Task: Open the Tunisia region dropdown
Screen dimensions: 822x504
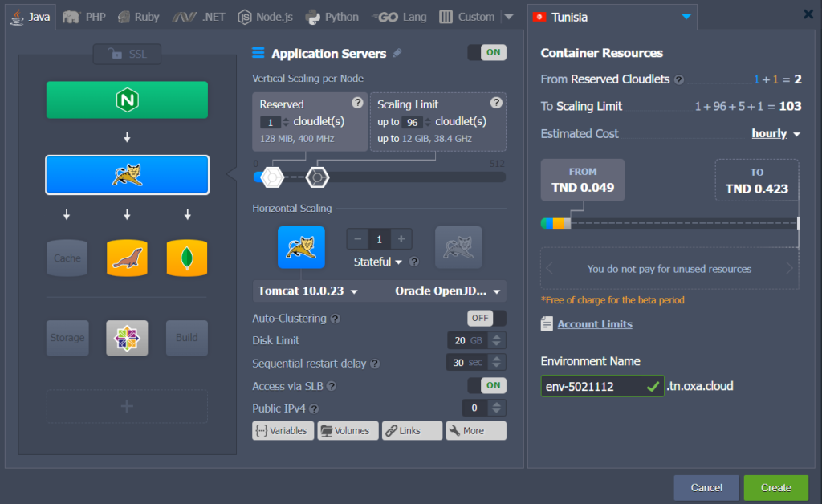Action: pos(686,17)
